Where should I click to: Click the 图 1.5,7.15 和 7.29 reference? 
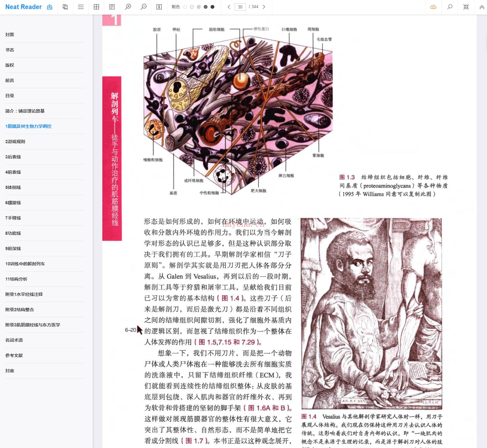coord(227,342)
